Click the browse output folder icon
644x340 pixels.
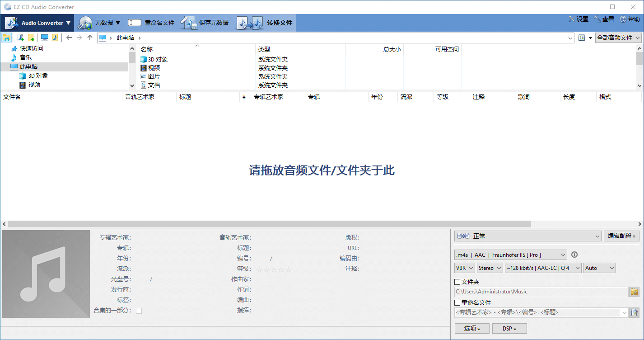click(635, 292)
